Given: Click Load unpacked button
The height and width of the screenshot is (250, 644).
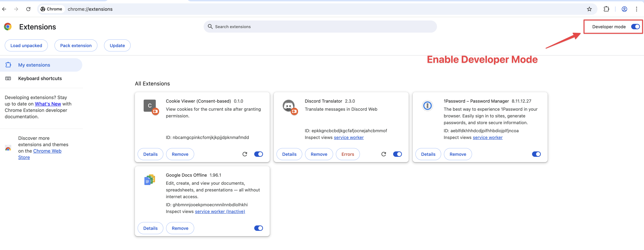Looking at the screenshot, I should [x=26, y=46].
